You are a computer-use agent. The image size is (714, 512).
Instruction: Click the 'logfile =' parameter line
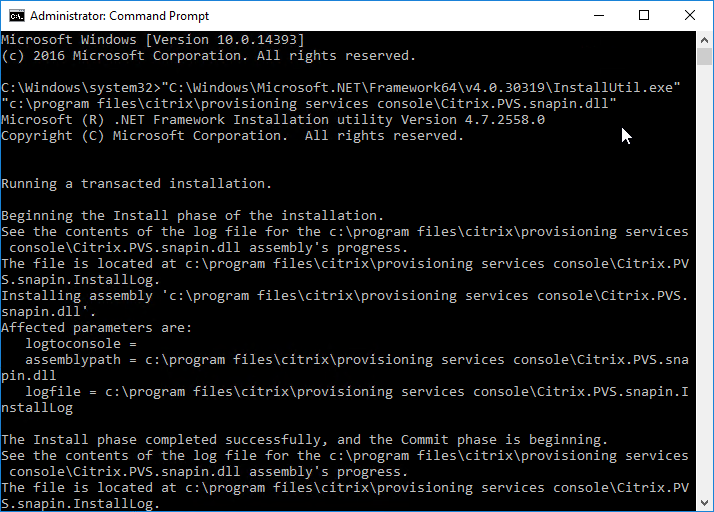[345, 399]
